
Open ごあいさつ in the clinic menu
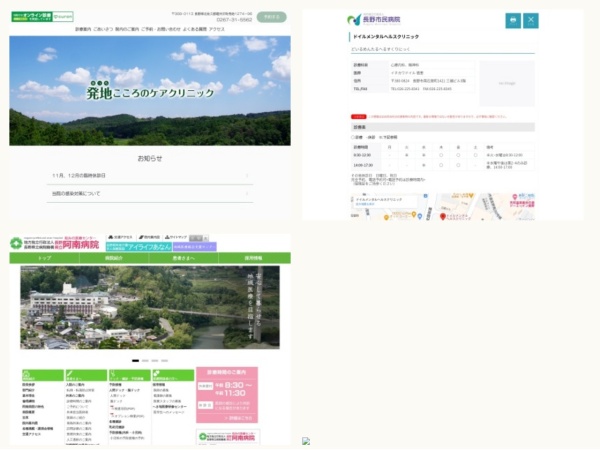pyautogui.click(x=103, y=29)
